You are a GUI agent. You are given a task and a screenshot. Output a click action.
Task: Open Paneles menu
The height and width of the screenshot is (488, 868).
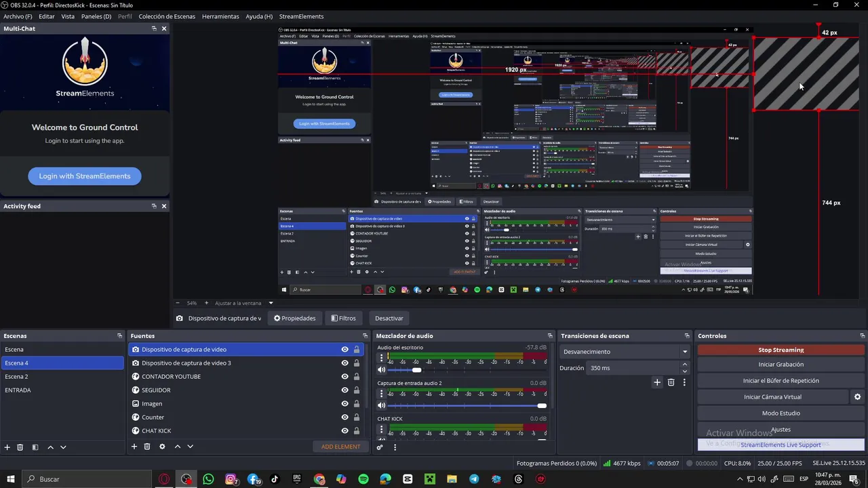[96, 16]
